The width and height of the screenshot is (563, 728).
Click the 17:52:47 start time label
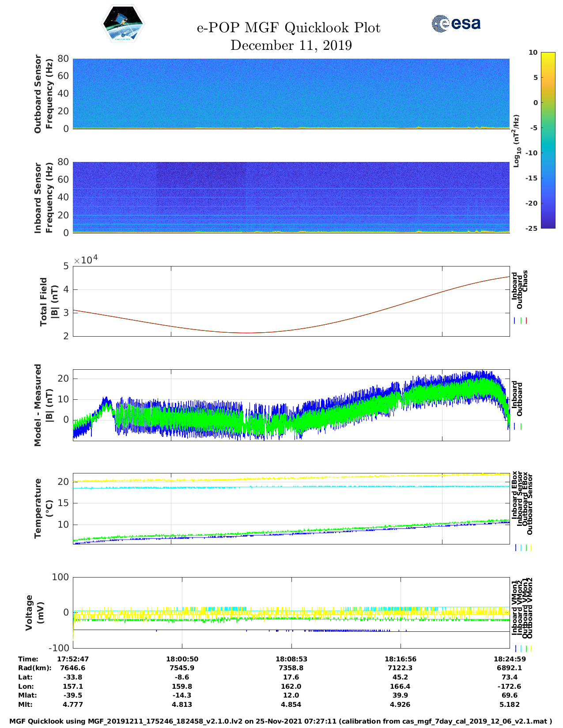point(73,659)
